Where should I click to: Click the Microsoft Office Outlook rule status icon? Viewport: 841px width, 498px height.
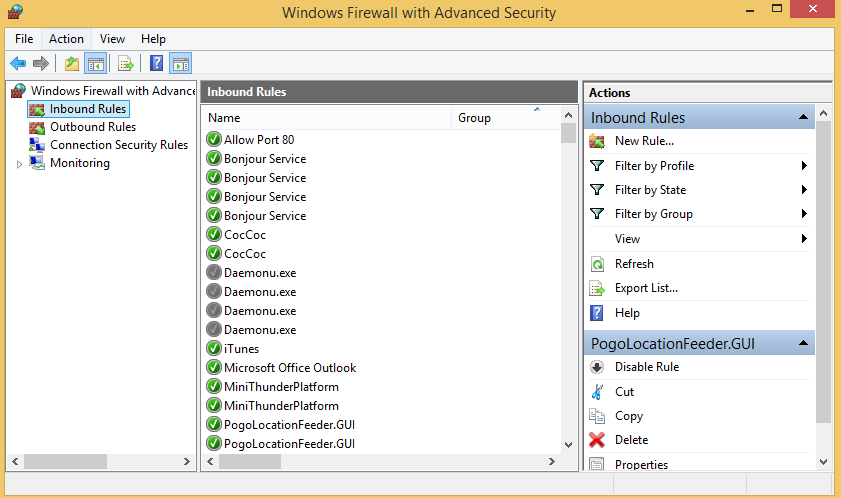(x=214, y=368)
